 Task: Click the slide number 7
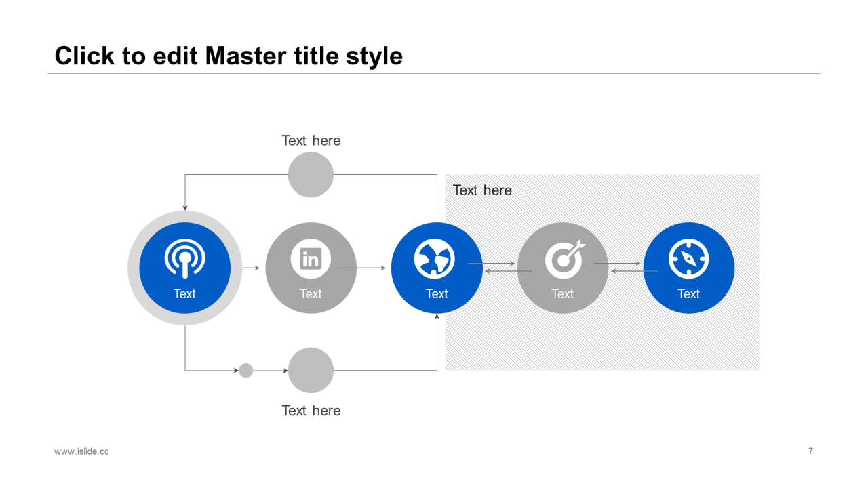click(810, 451)
